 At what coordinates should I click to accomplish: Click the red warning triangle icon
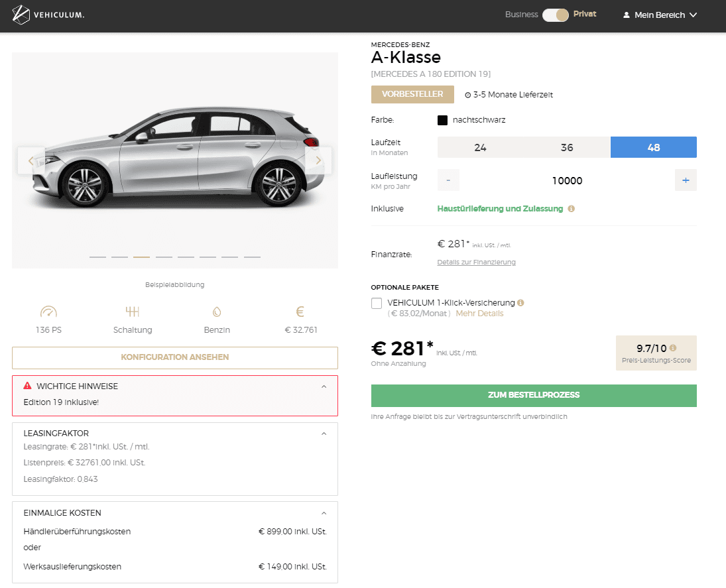27,385
